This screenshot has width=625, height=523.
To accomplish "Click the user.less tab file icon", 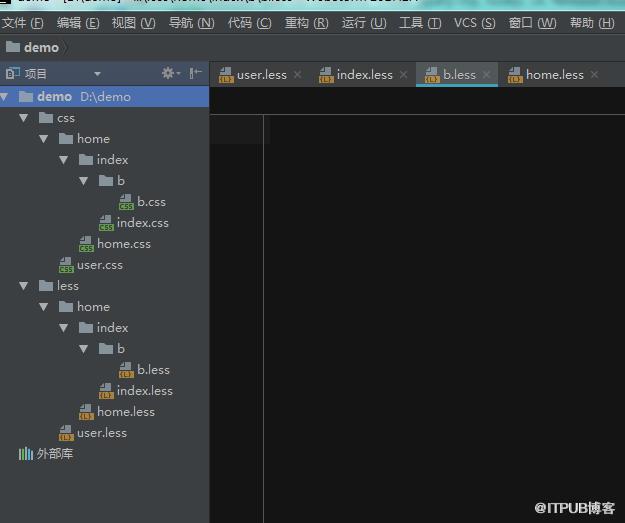I will pos(226,75).
